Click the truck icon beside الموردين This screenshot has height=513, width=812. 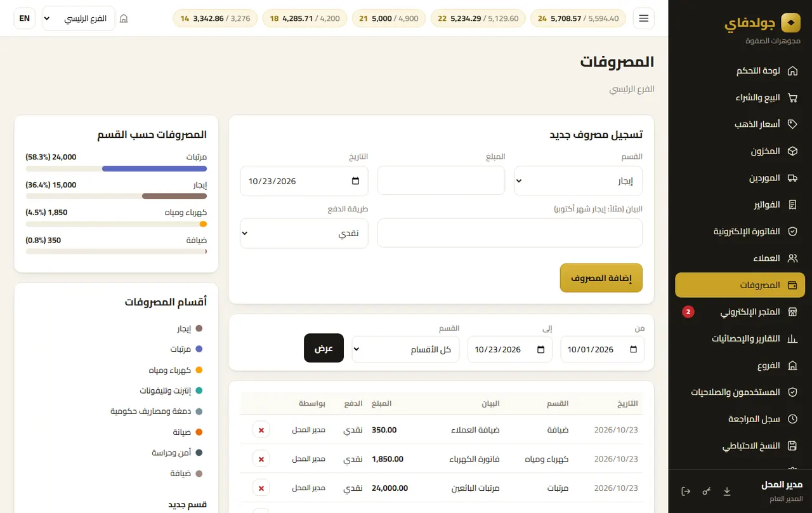[792, 178]
